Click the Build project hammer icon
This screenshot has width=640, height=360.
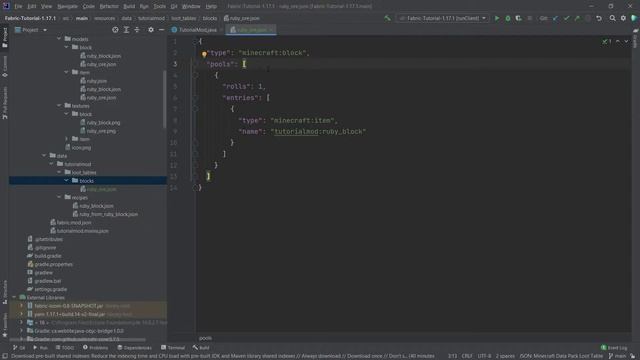[x=387, y=18]
